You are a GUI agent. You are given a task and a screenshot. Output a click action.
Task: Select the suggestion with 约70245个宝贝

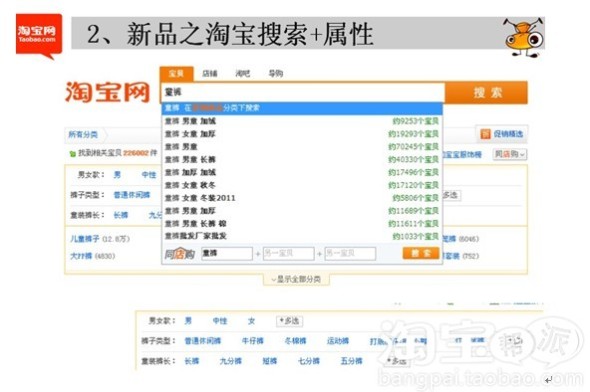tap(302, 147)
